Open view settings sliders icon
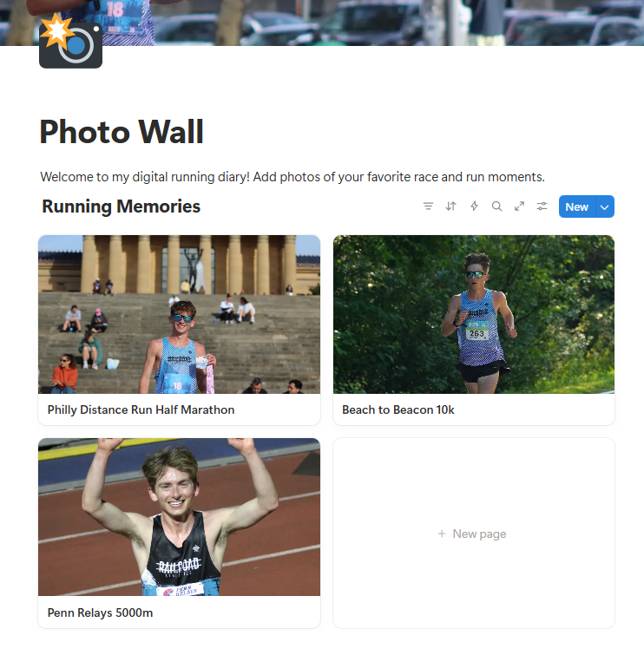This screenshot has height=655, width=644. pos(542,206)
